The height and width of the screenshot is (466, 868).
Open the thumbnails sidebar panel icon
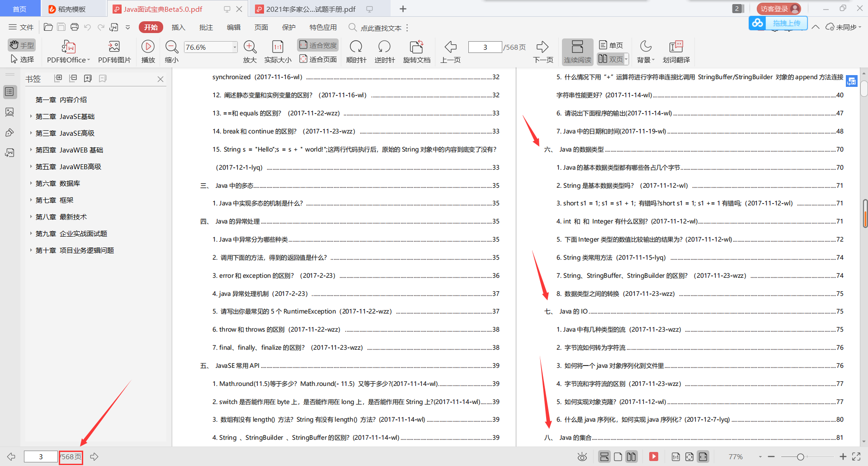9,112
